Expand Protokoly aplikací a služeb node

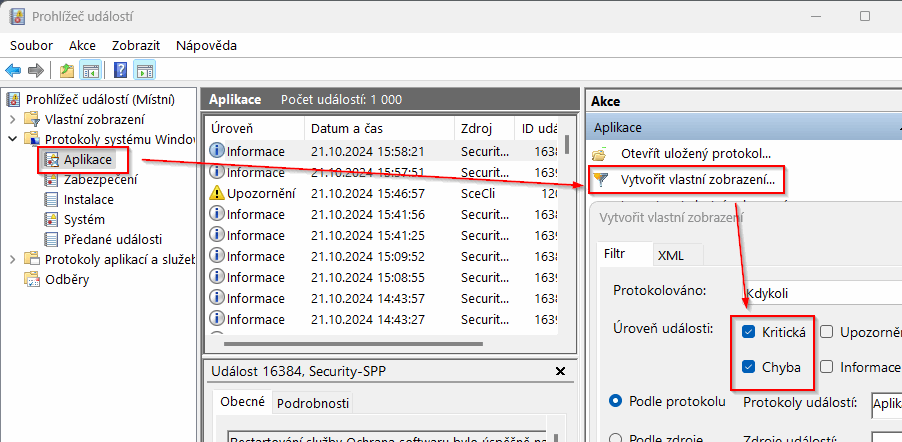(x=12, y=259)
